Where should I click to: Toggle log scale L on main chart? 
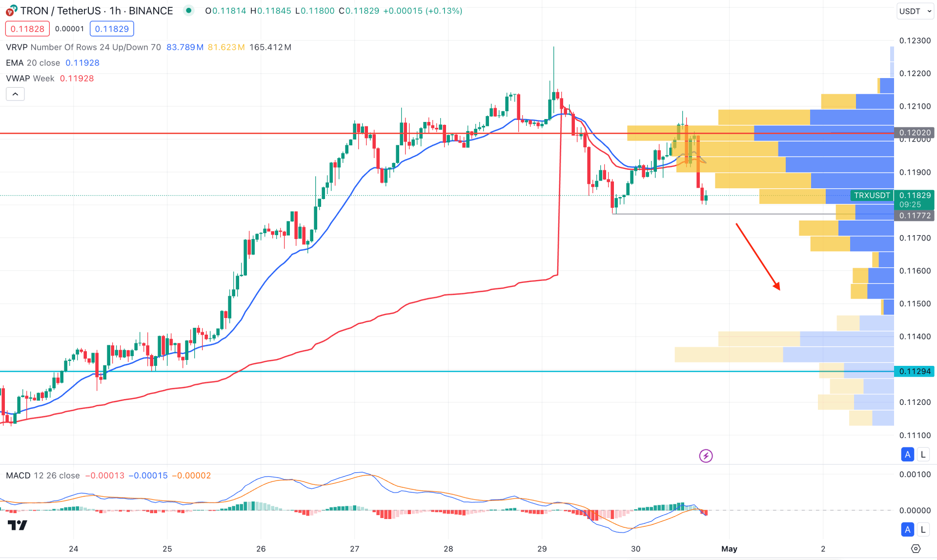point(923,455)
